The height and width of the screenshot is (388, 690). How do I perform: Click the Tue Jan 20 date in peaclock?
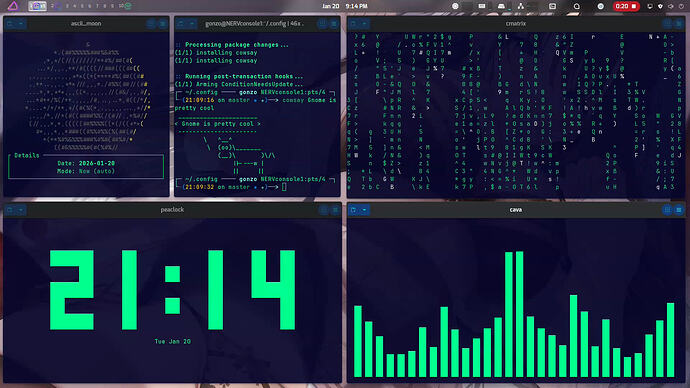[x=172, y=341]
